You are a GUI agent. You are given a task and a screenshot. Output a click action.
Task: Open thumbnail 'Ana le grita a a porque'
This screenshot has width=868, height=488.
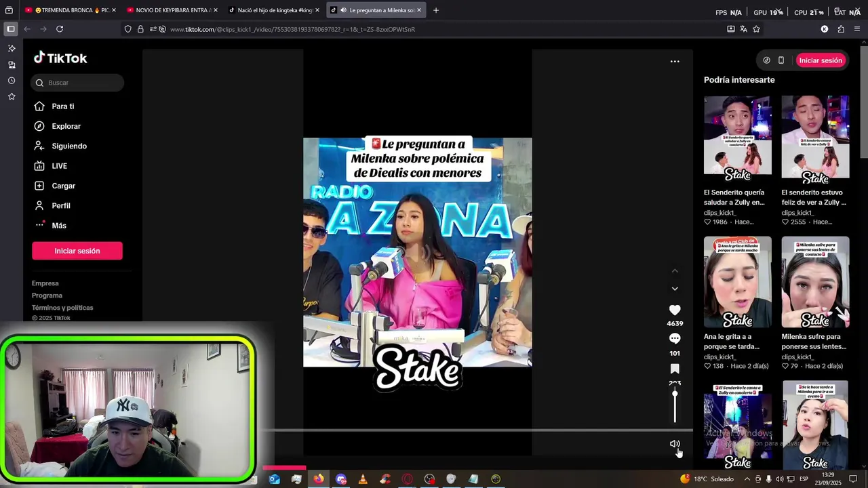point(738,281)
